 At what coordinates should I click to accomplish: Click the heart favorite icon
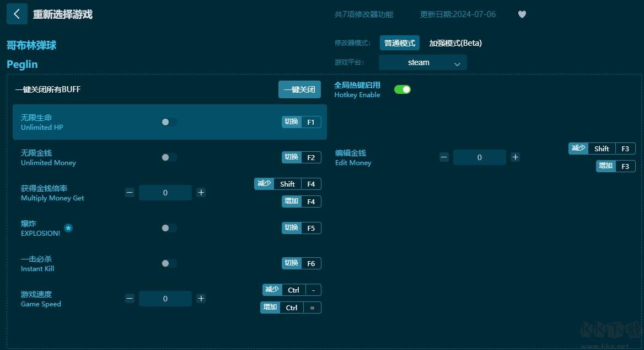[x=522, y=14]
